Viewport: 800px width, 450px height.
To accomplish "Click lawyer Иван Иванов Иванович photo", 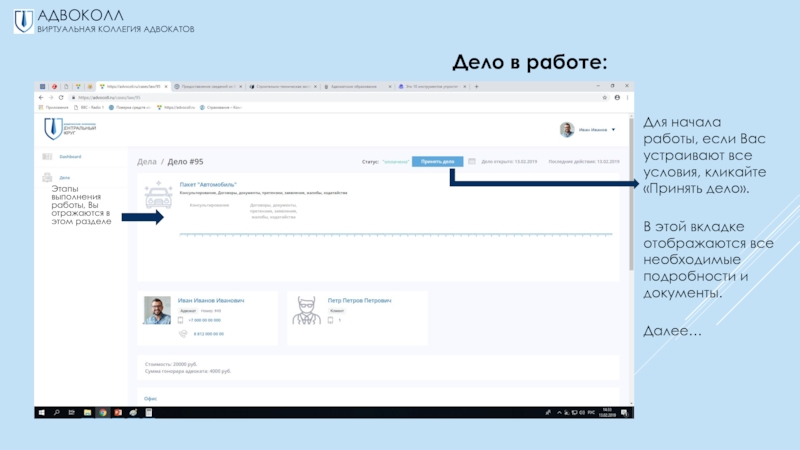I will 157,310.
